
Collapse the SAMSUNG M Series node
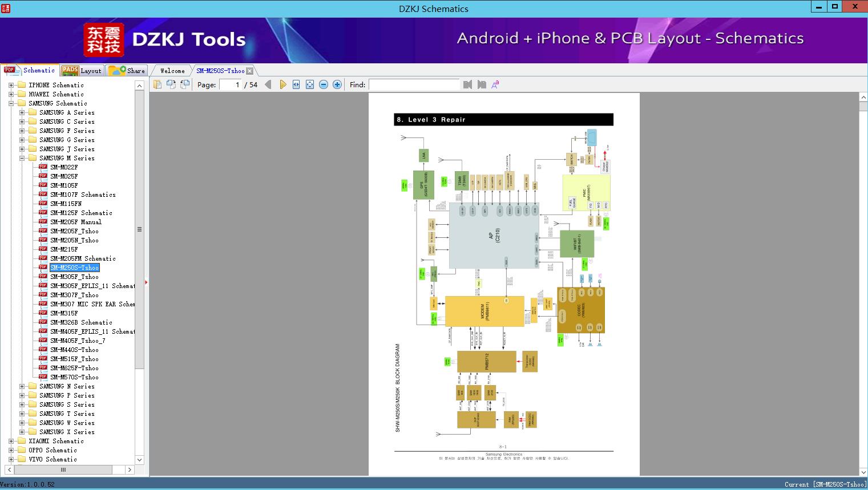coord(22,158)
